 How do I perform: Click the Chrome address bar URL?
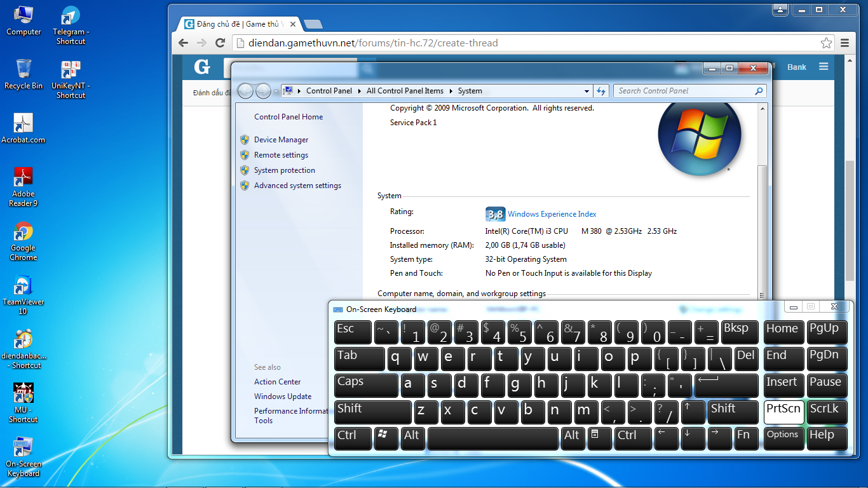373,43
